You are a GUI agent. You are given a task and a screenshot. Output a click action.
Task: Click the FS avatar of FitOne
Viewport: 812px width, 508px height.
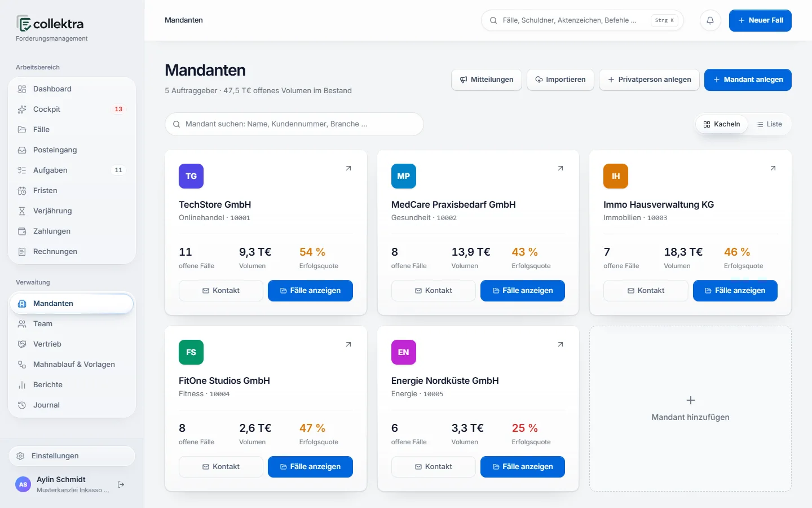[191, 352]
